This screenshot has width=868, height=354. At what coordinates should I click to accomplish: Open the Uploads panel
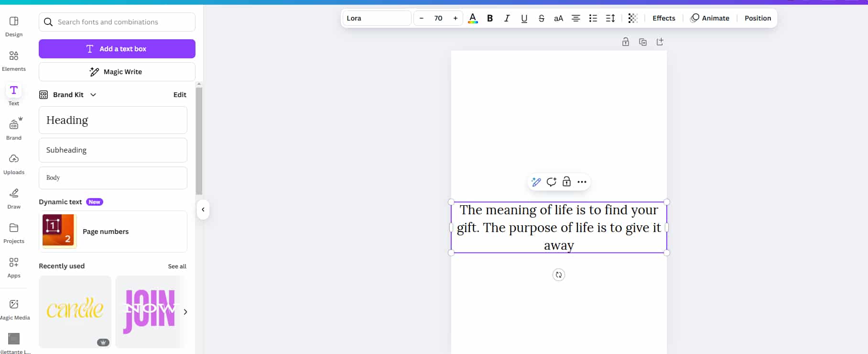point(14,164)
